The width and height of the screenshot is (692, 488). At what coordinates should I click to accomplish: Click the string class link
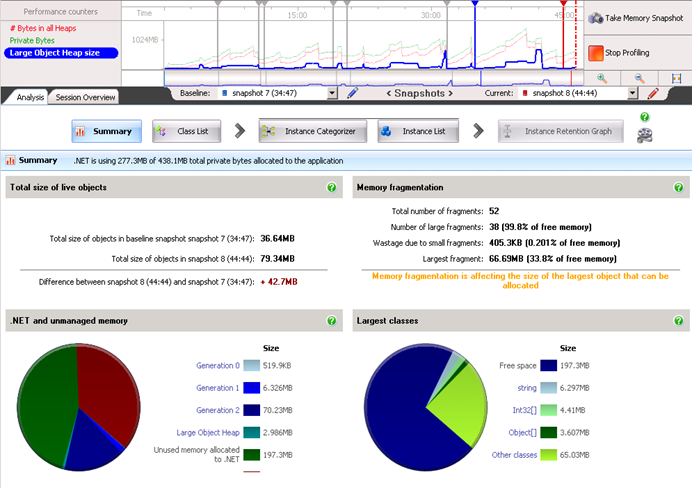[x=527, y=388]
